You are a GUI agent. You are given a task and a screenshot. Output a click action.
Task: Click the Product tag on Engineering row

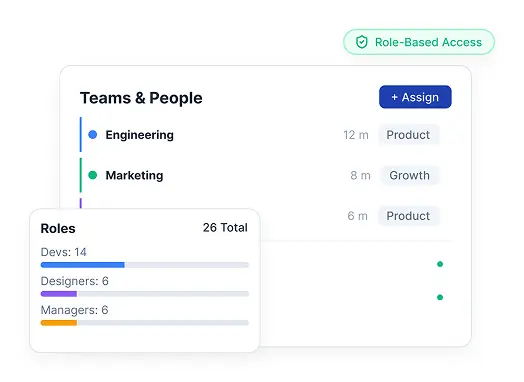[408, 135]
